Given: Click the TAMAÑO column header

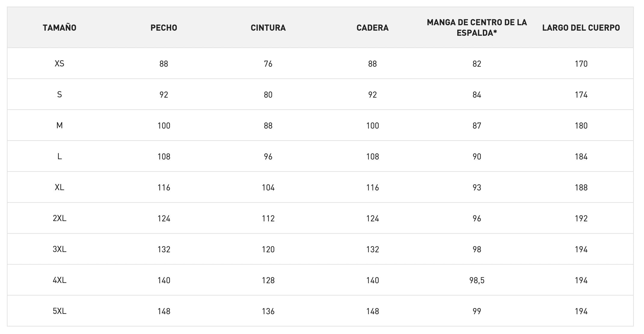Looking at the screenshot, I should coord(60,28).
